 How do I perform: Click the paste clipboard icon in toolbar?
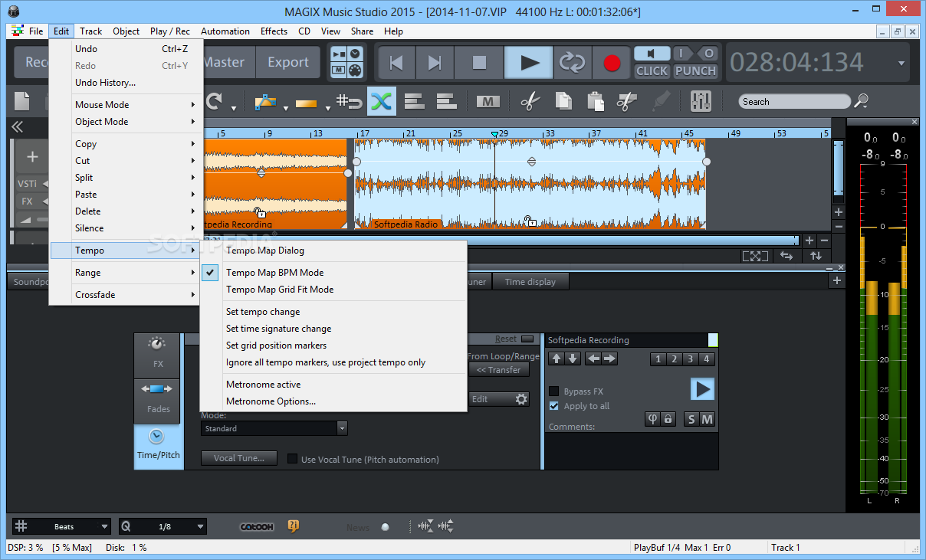595,101
